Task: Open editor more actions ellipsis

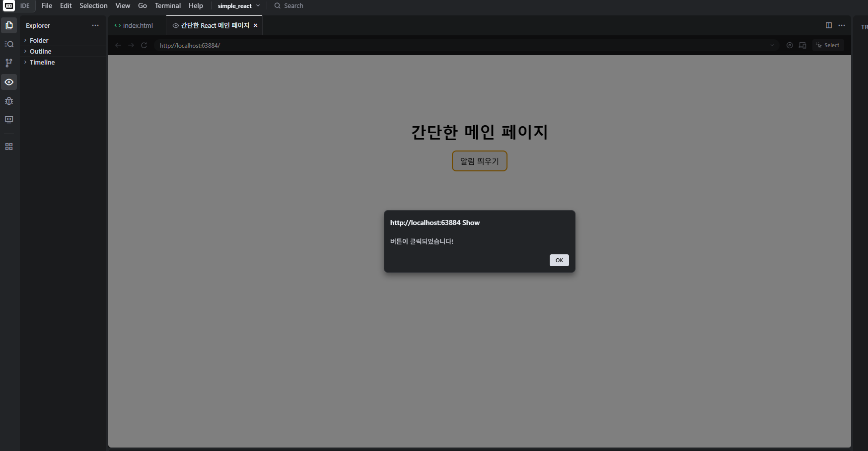Action: tap(842, 25)
